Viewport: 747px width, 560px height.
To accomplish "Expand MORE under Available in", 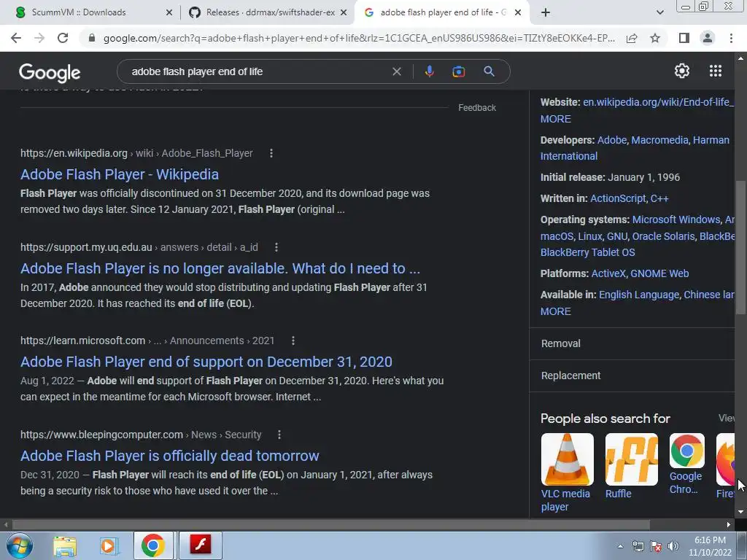I will [555, 311].
